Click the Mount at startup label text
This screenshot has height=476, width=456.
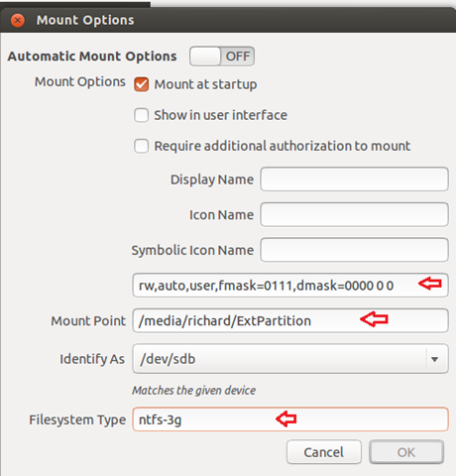(x=205, y=84)
